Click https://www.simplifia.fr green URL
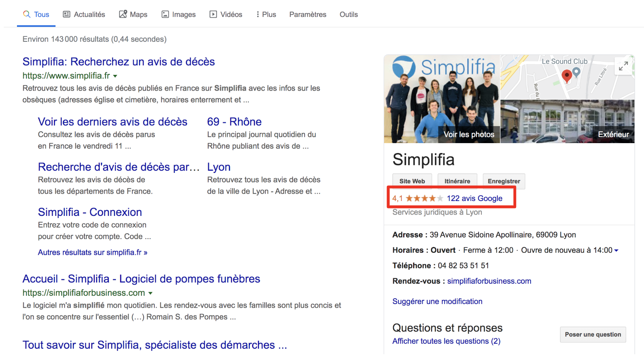644x364 pixels. (66, 76)
